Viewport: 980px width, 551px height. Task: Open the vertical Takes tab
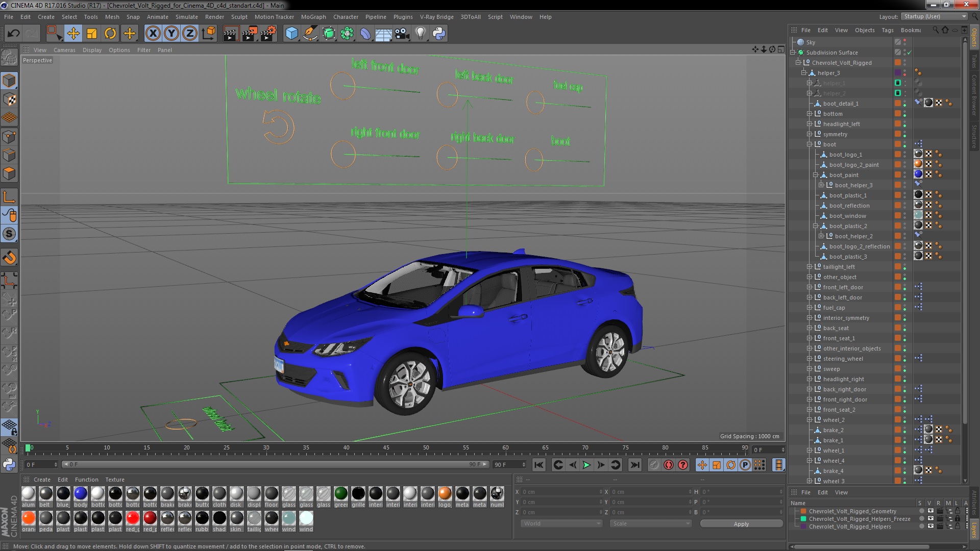click(x=974, y=61)
